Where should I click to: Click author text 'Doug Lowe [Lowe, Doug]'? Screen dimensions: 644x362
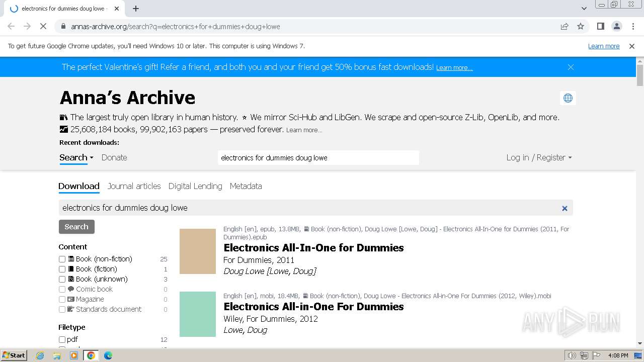270,271
